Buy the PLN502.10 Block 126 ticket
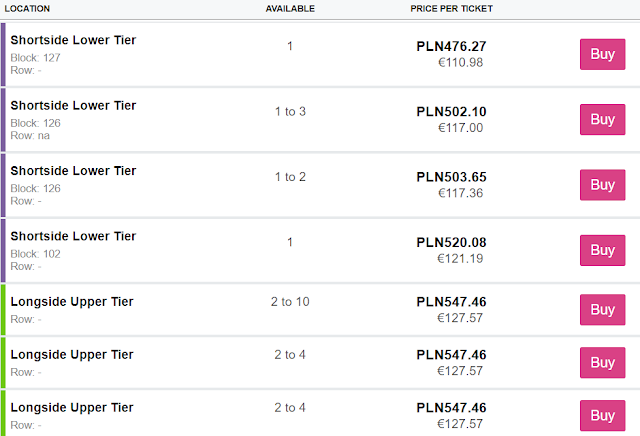The image size is (640, 436). (x=602, y=120)
